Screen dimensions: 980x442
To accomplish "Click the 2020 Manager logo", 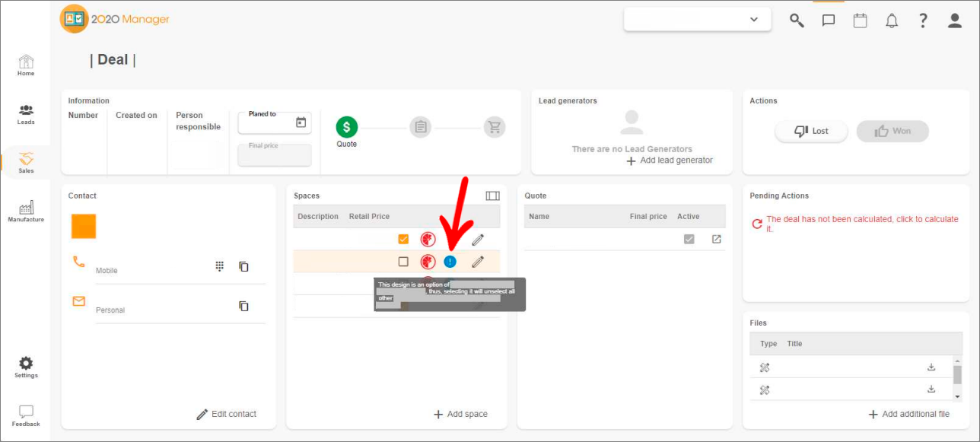I will [115, 19].
